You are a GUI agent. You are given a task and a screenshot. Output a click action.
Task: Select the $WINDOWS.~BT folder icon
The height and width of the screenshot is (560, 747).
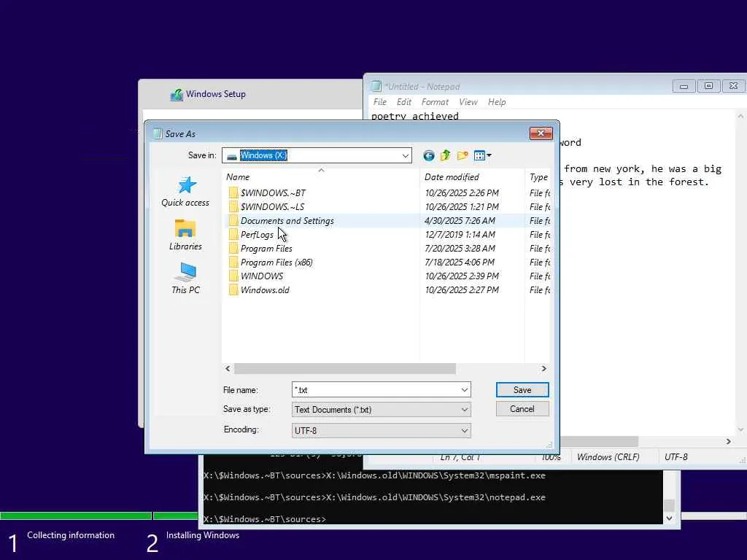(x=233, y=192)
